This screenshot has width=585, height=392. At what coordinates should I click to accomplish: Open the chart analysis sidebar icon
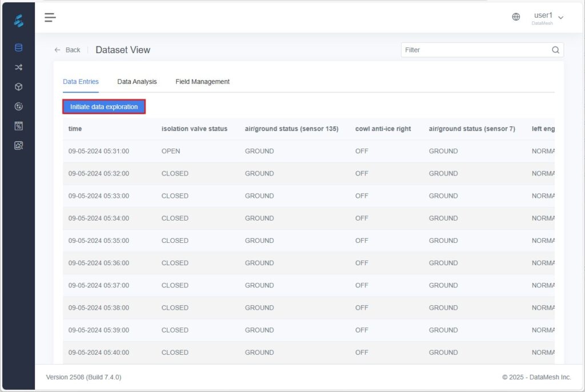(18, 145)
